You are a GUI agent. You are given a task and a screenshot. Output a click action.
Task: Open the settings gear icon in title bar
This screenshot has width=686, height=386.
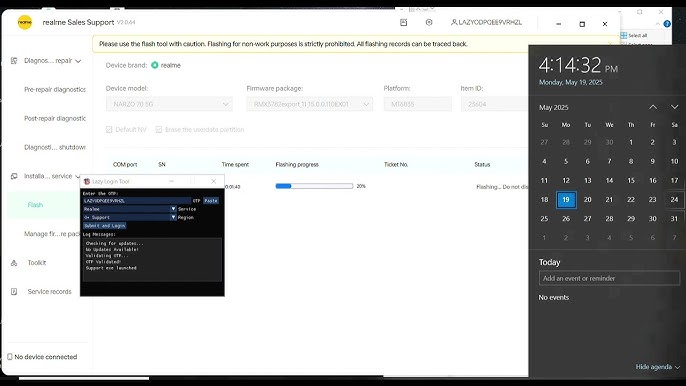pyautogui.click(x=429, y=22)
